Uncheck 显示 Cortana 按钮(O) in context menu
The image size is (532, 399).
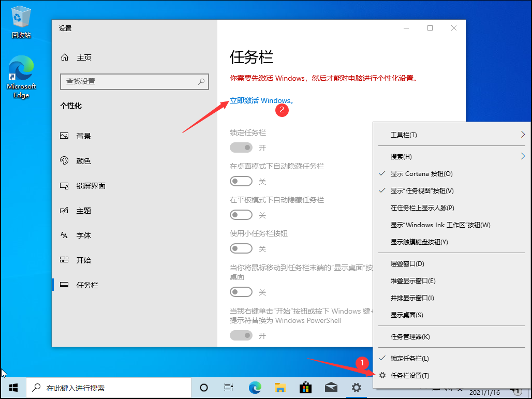(x=452, y=173)
